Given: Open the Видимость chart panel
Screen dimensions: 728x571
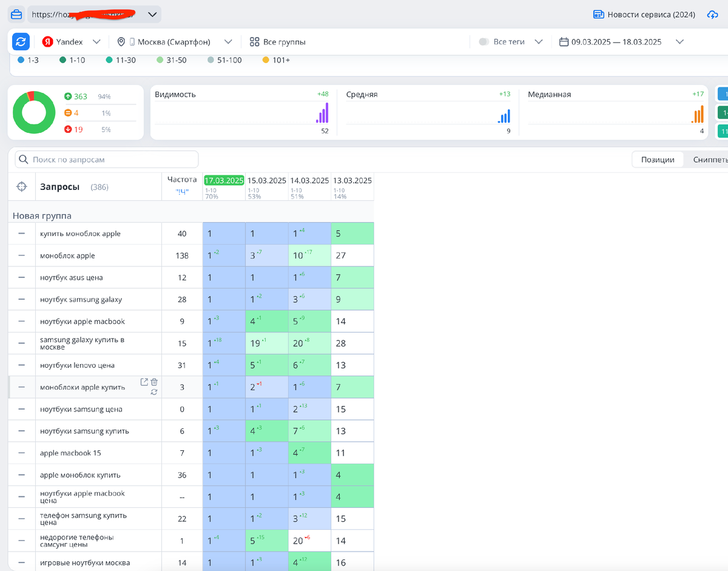Looking at the screenshot, I should coord(243,112).
